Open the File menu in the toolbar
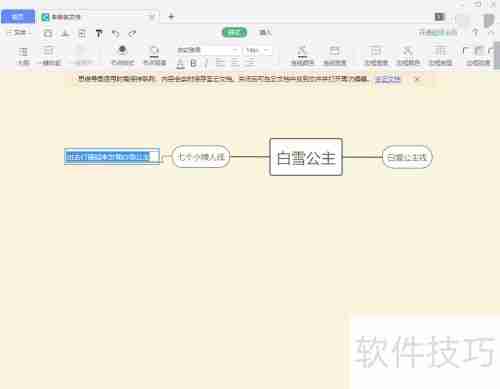Image resolution: width=500 pixels, height=389 pixels. point(18,33)
